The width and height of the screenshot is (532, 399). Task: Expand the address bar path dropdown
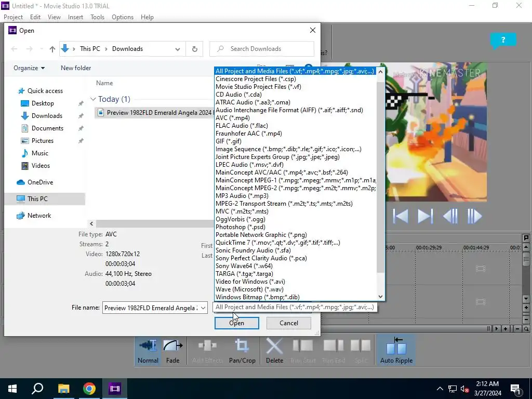[178, 49]
